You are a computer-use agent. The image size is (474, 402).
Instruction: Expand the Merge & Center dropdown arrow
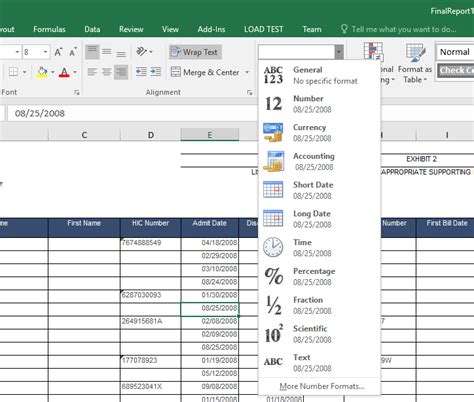pos(247,72)
